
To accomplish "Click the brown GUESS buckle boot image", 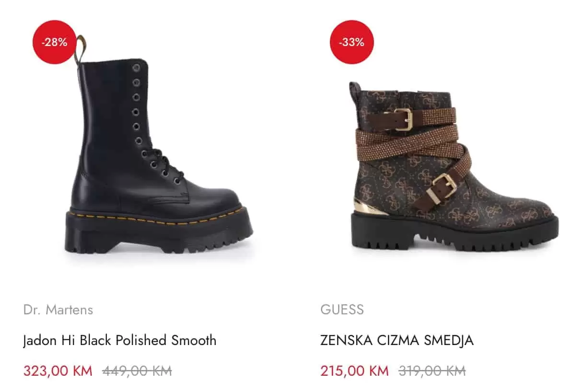I will 446,168.
